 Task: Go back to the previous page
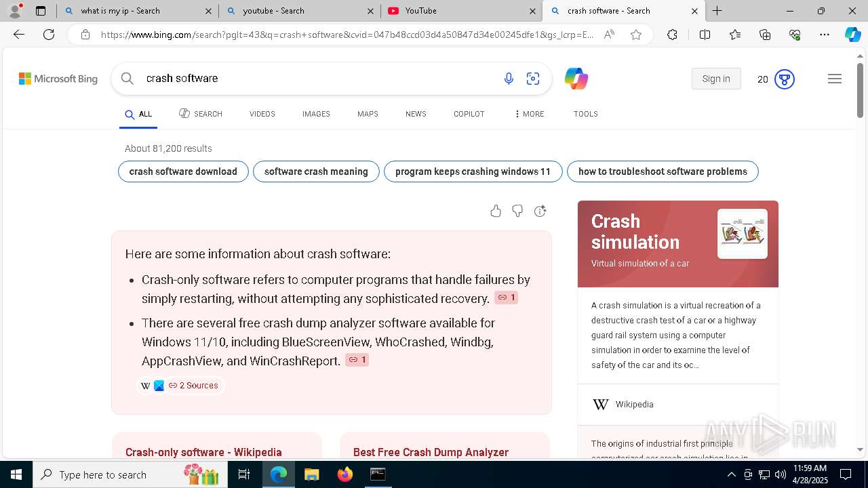(x=19, y=35)
